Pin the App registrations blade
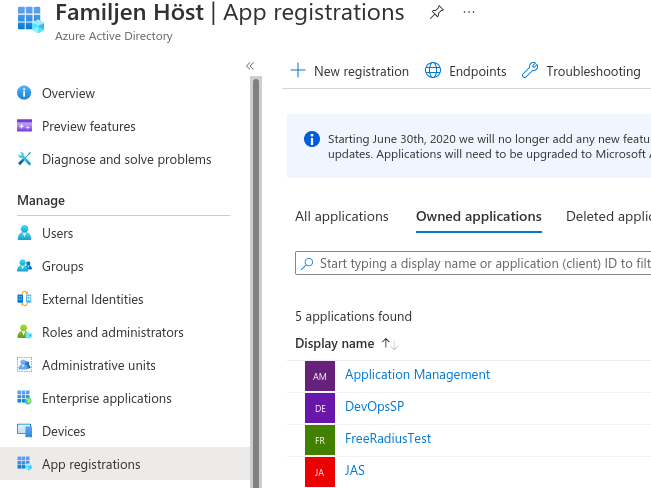 pyautogui.click(x=436, y=12)
